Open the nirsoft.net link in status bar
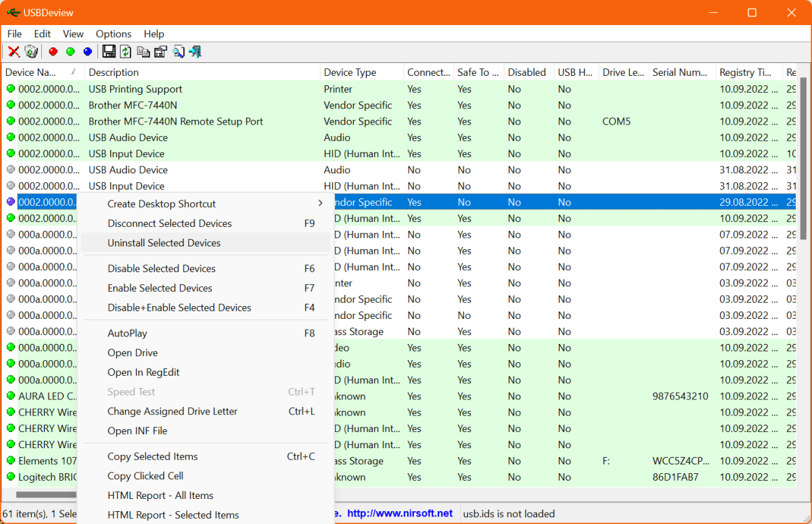 point(400,514)
